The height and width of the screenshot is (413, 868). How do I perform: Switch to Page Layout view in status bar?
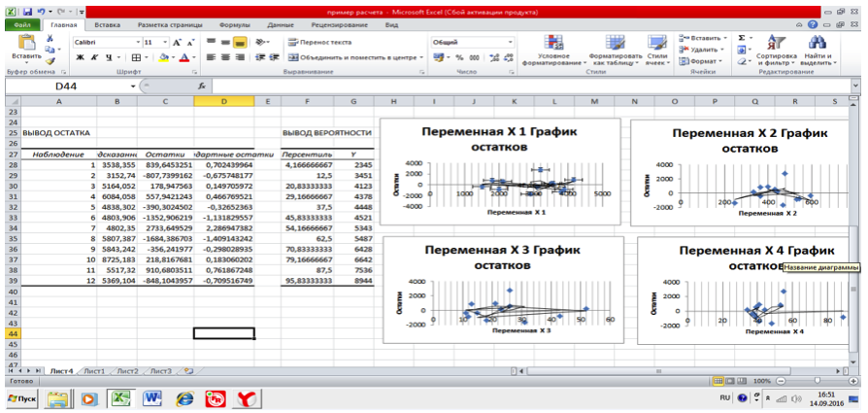point(729,381)
